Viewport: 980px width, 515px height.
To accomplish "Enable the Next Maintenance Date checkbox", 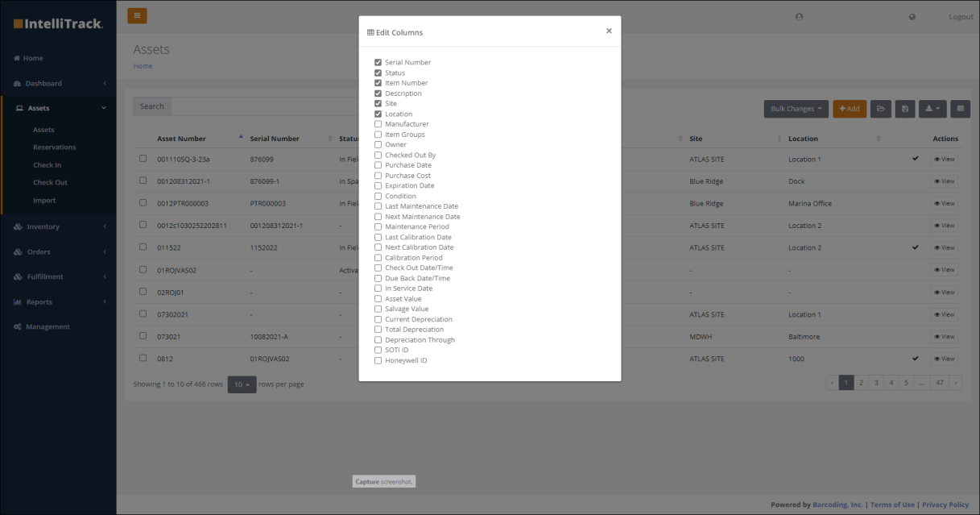I will [378, 217].
